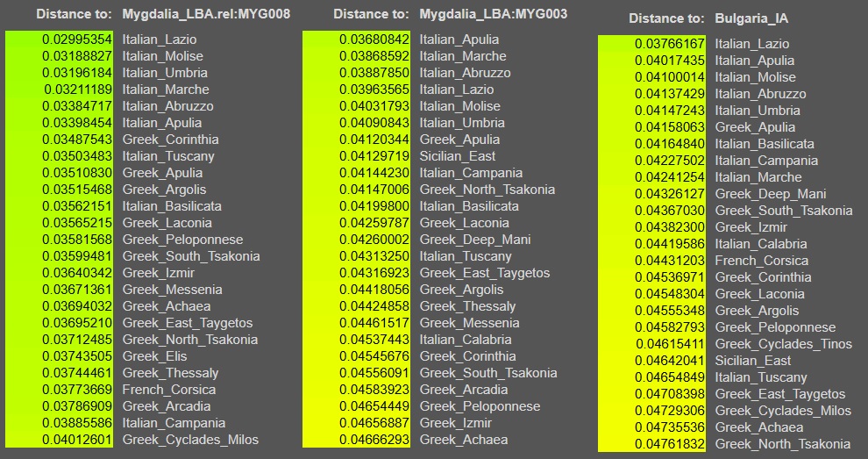The width and height of the screenshot is (868, 459).
Task: Click Greek_Cyclades_Milos in the MYG008 list
Action: (190, 440)
